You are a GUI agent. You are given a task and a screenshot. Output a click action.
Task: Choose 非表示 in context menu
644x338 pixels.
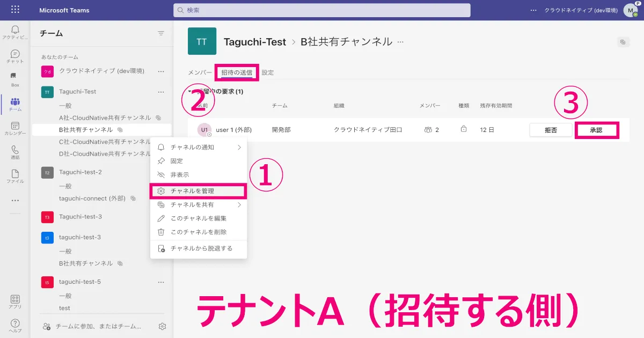click(x=199, y=175)
